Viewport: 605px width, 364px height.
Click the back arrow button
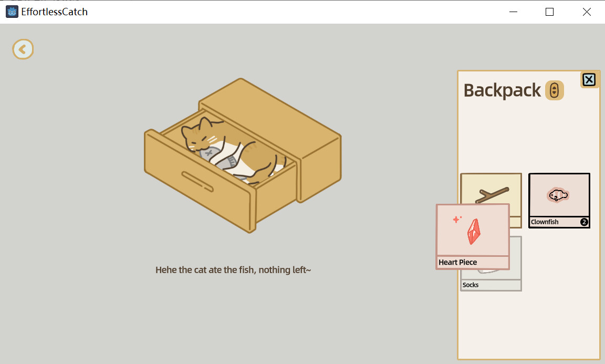coord(23,49)
